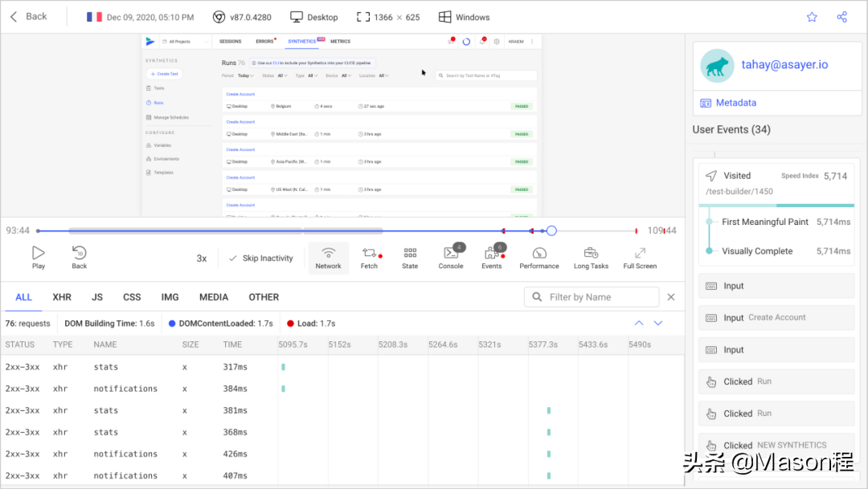Viewport: 868px width, 489px height.
Task: Enter Full Screen mode
Action: [640, 257]
